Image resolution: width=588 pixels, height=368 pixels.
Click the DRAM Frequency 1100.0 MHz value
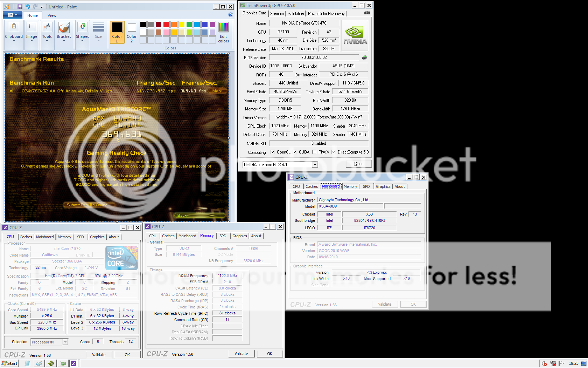click(227, 276)
